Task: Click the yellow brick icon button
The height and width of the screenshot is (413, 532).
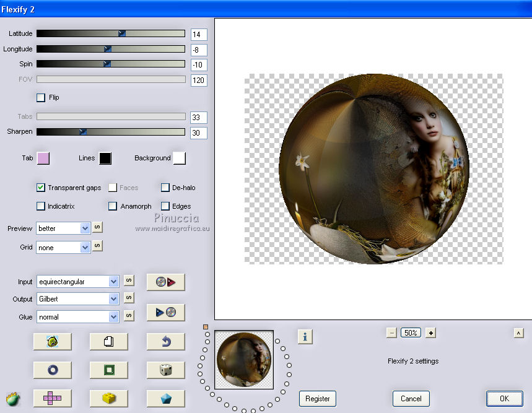Action: 108,398
